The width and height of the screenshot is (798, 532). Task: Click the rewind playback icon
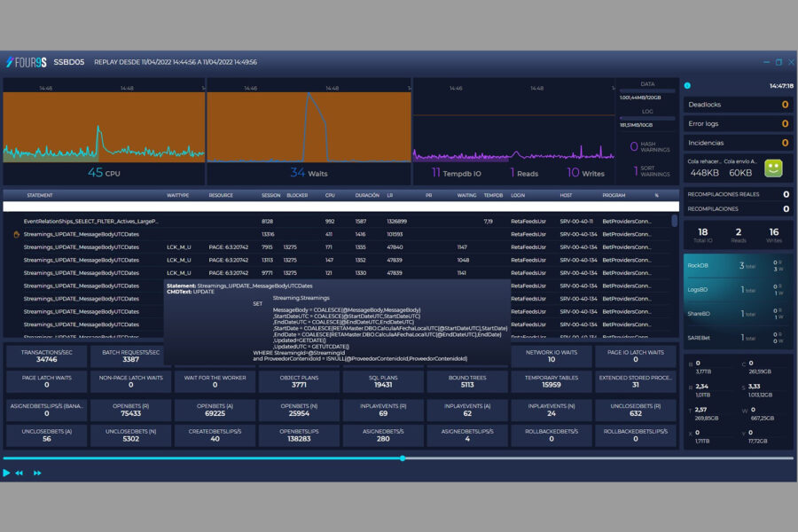[19, 473]
